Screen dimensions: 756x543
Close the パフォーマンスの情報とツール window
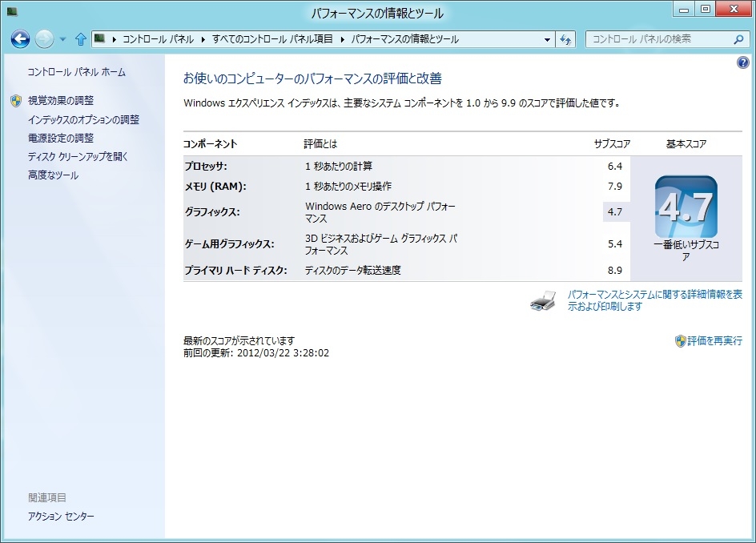point(734,10)
